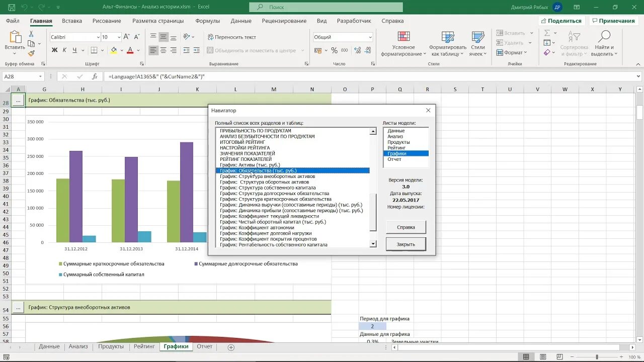Collapse the ribbon with the chevron
The height and width of the screenshot is (362, 644).
[638, 64]
